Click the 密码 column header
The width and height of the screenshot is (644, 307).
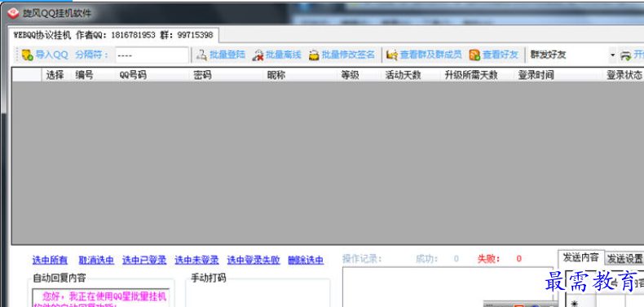(x=226, y=75)
